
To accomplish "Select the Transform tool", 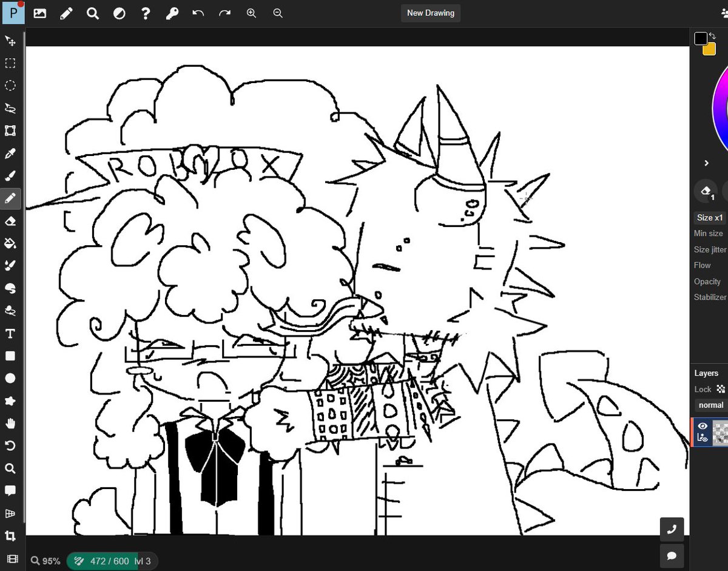I will 10,130.
